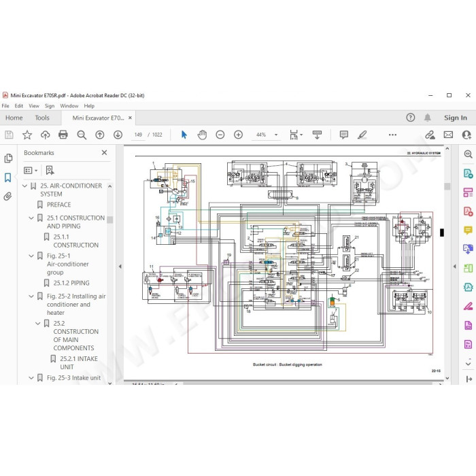Close the Mini Excavator E70 document tab
The height and width of the screenshot is (476, 476).
tap(130, 118)
